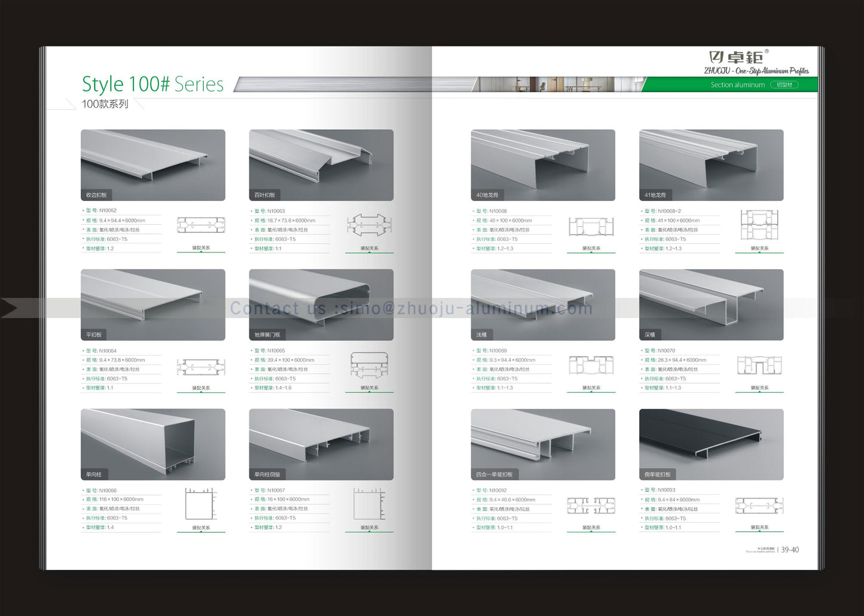Screen dimensions: 864x616
Task: Click the Style 100# Series heading
Action: click(x=152, y=84)
